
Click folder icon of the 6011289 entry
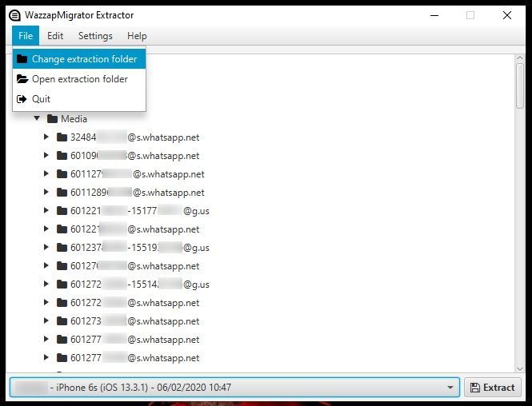[62, 192]
